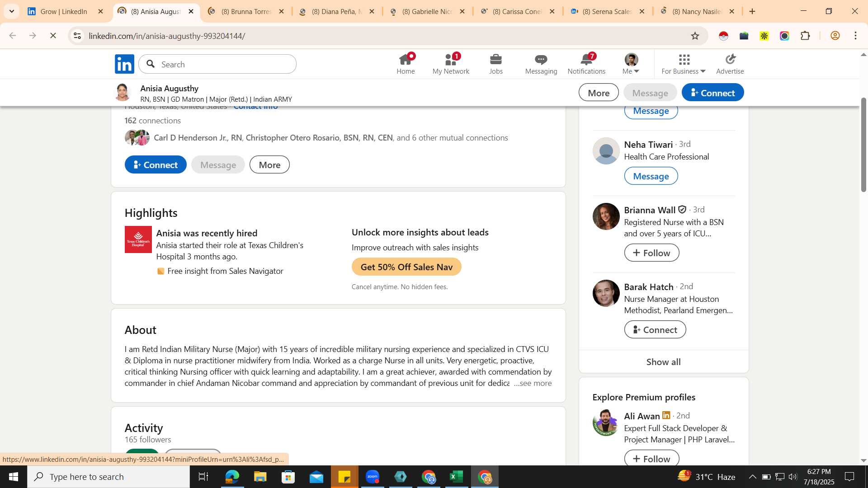Open a new browser tab
The height and width of the screenshot is (488, 868).
point(752,11)
